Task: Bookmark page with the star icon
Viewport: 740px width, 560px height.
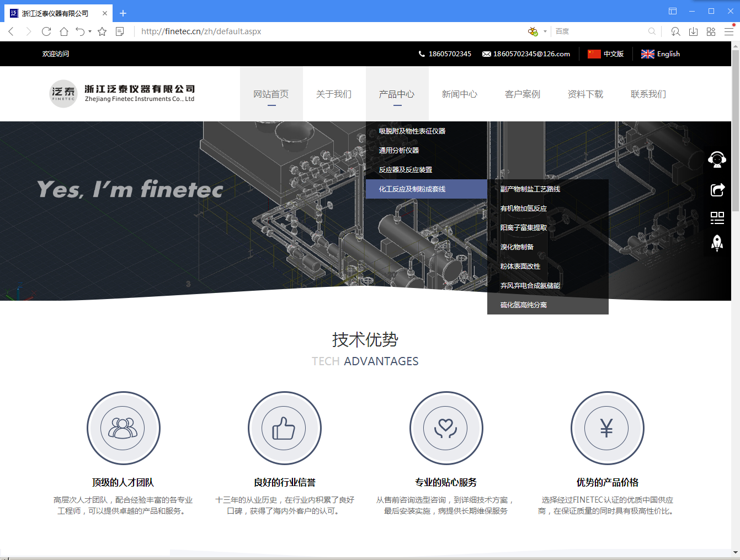Action: (102, 31)
